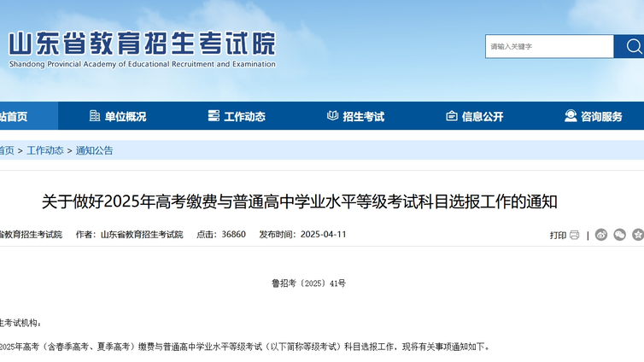
Task: Click the star share icon at the right edge
Action: tap(638, 234)
